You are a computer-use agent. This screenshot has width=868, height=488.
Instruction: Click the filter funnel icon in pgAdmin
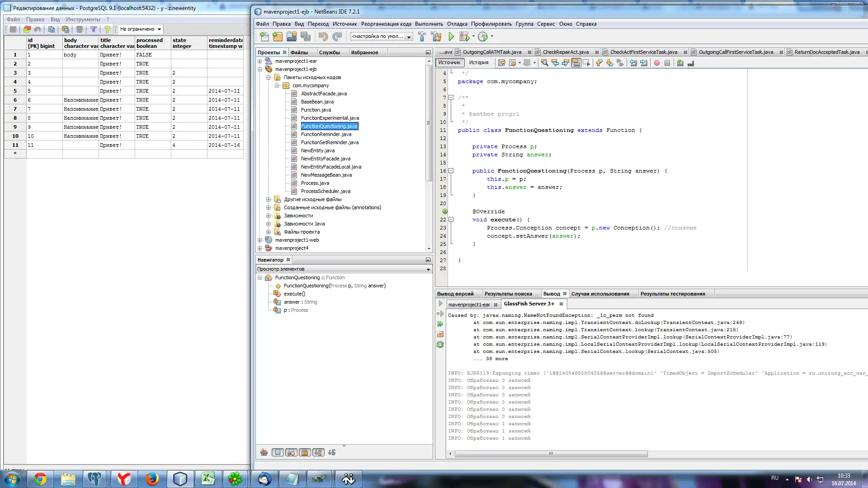pos(93,29)
